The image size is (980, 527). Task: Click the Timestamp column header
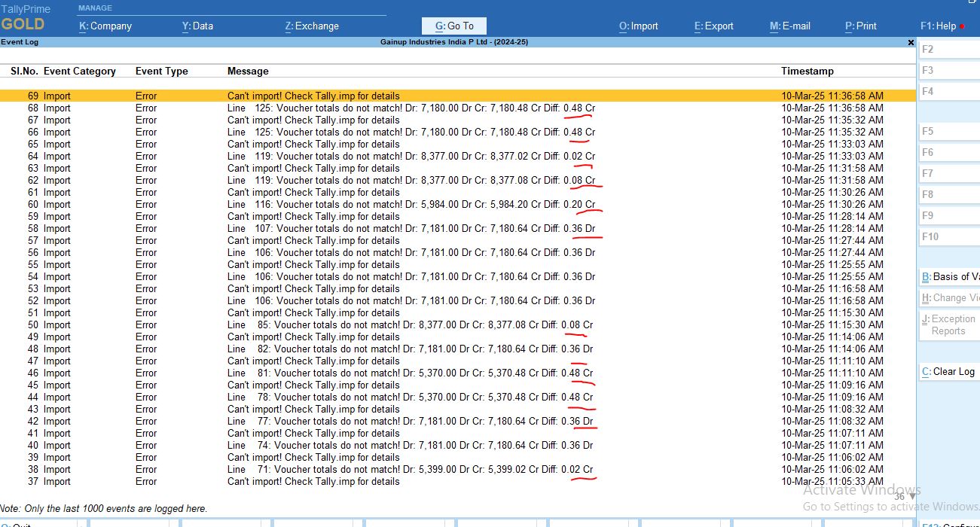click(807, 71)
